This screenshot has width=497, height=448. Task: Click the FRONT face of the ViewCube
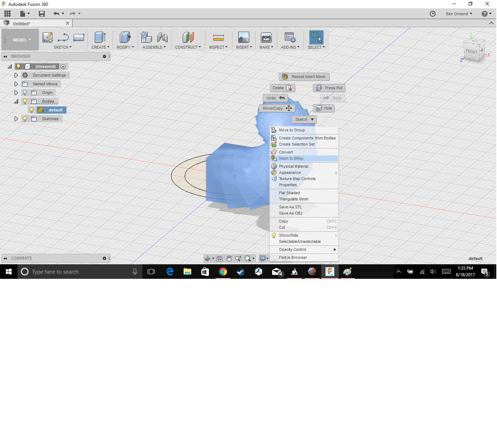coord(472,52)
